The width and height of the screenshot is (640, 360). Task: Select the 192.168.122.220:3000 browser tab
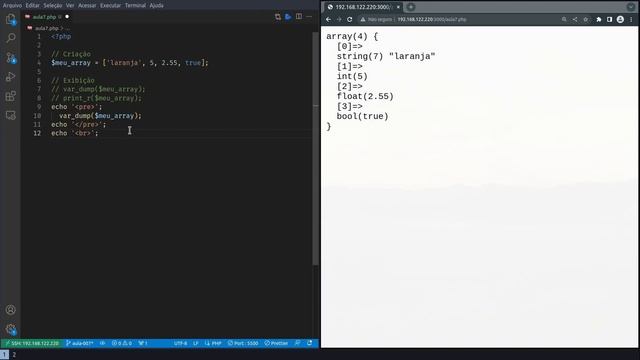point(363,7)
